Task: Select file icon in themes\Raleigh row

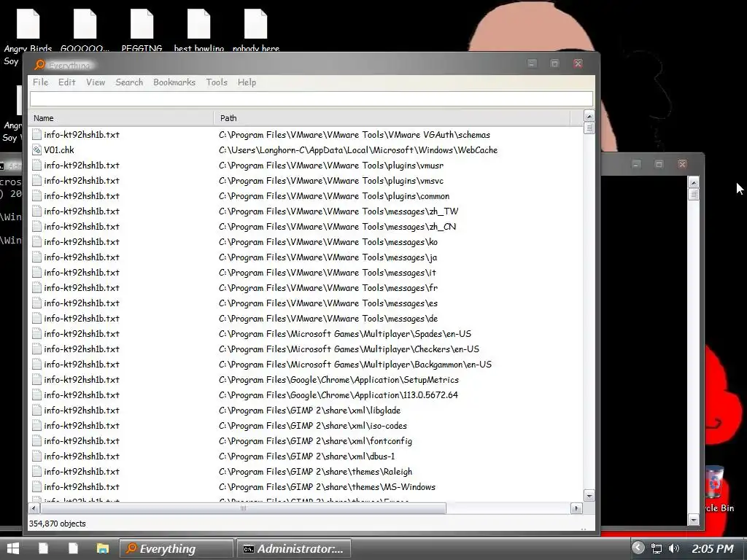Action: (x=36, y=472)
